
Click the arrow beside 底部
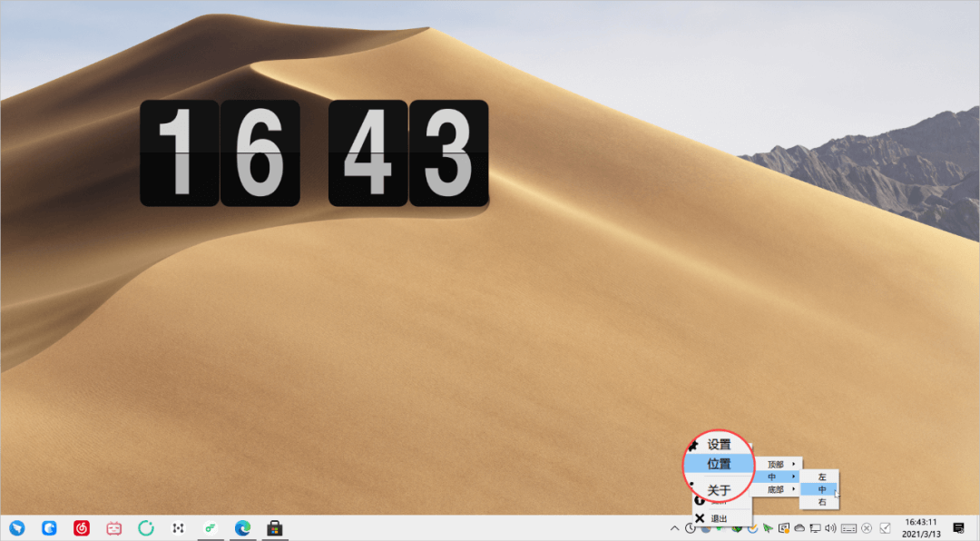(x=794, y=489)
